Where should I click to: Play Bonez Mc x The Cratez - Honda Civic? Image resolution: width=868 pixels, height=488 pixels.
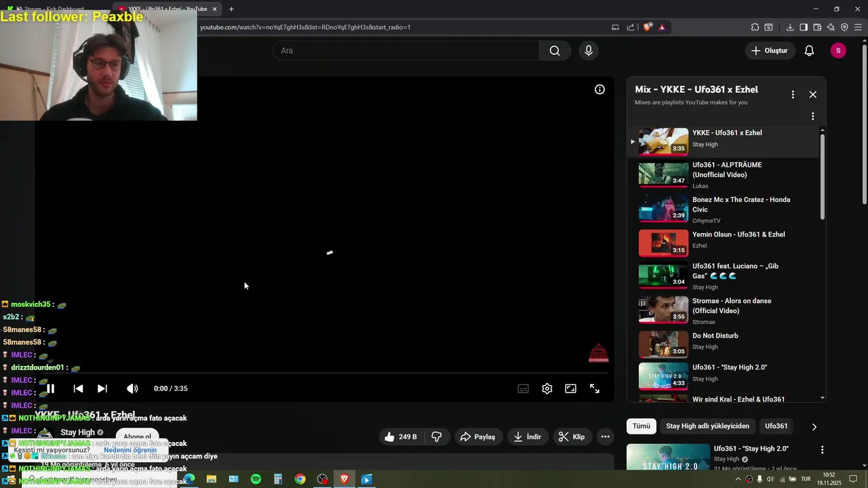tap(723, 209)
